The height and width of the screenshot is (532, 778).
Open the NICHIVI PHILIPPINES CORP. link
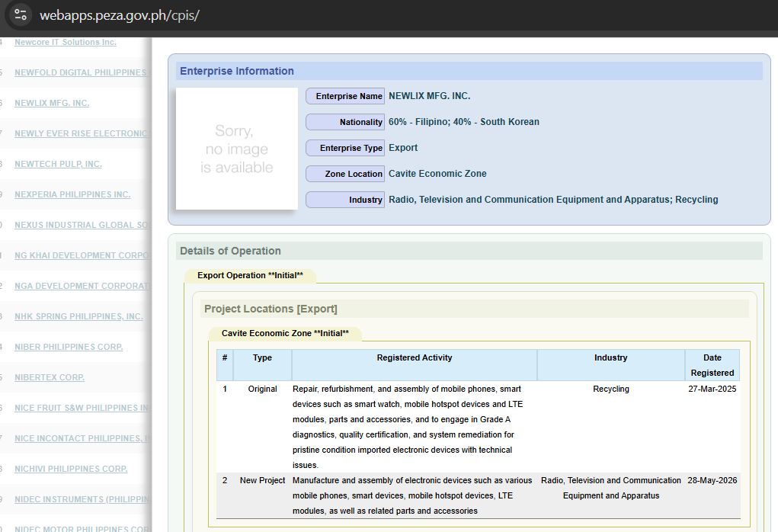pyautogui.click(x=71, y=469)
